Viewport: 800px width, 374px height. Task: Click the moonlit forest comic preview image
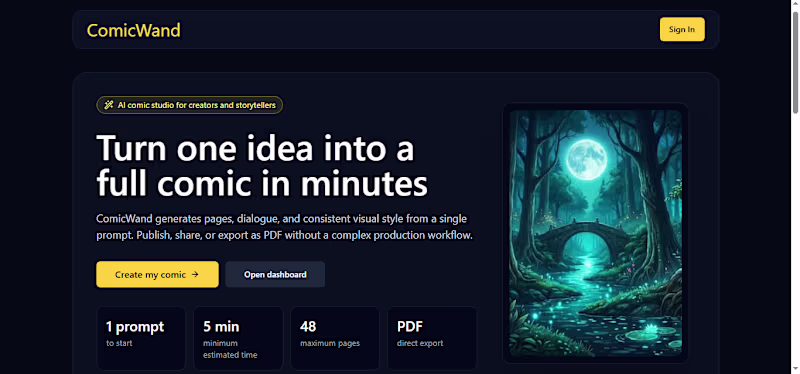[595, 232]
